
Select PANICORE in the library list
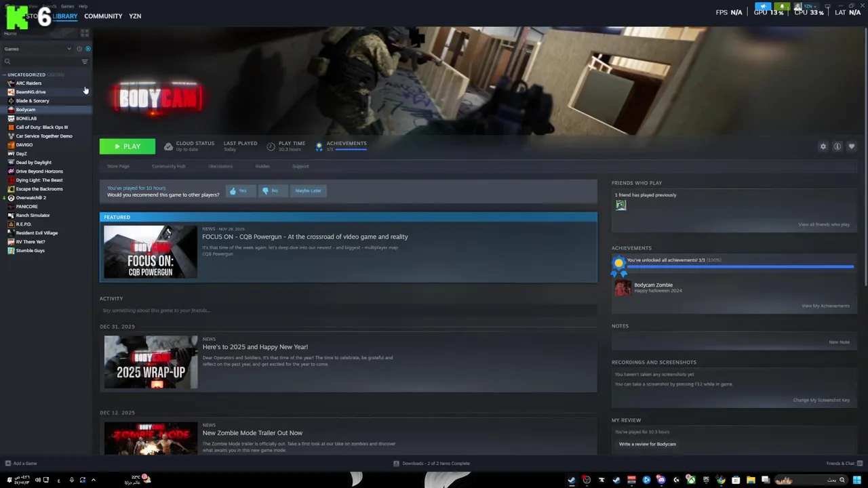pos(26,207)
